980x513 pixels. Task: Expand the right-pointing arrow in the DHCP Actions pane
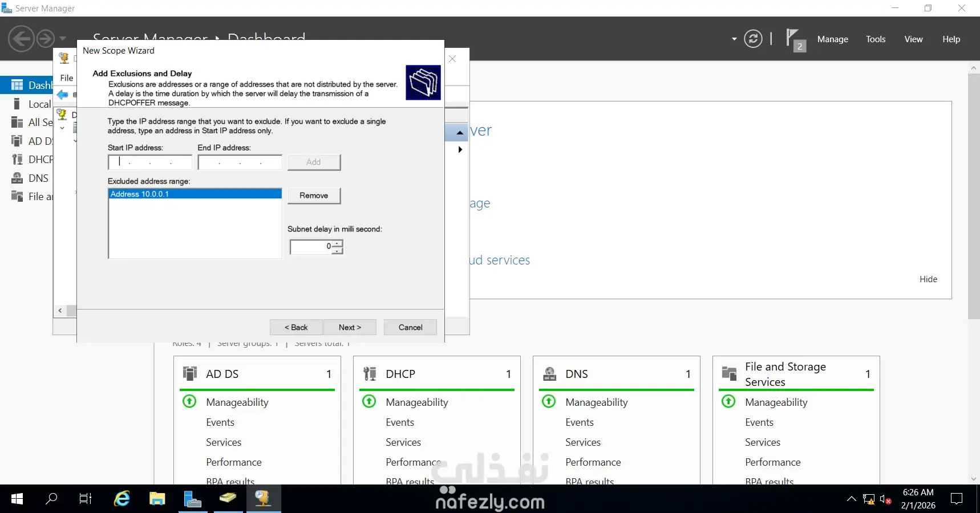[x=460, y=150]
